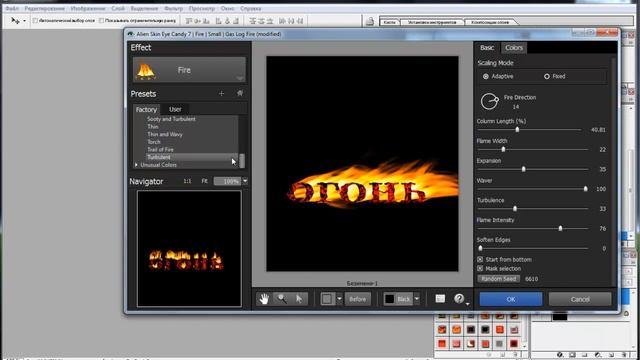
Task: Open the Файл menu in Photoshop
Action: 12,8
